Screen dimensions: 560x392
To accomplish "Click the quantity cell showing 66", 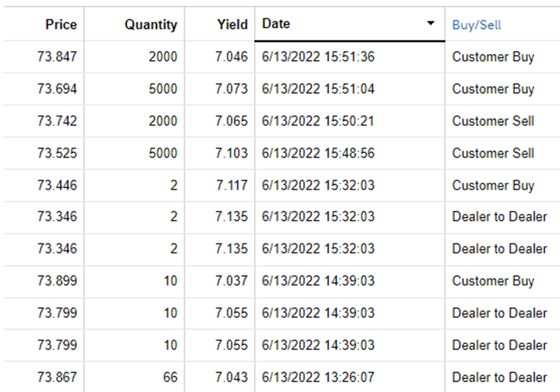I will (x=169, y=378).
